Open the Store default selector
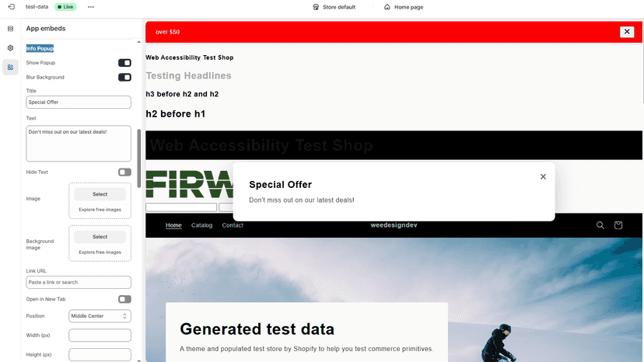Screen dimensions: 644x362 (334, 7)
